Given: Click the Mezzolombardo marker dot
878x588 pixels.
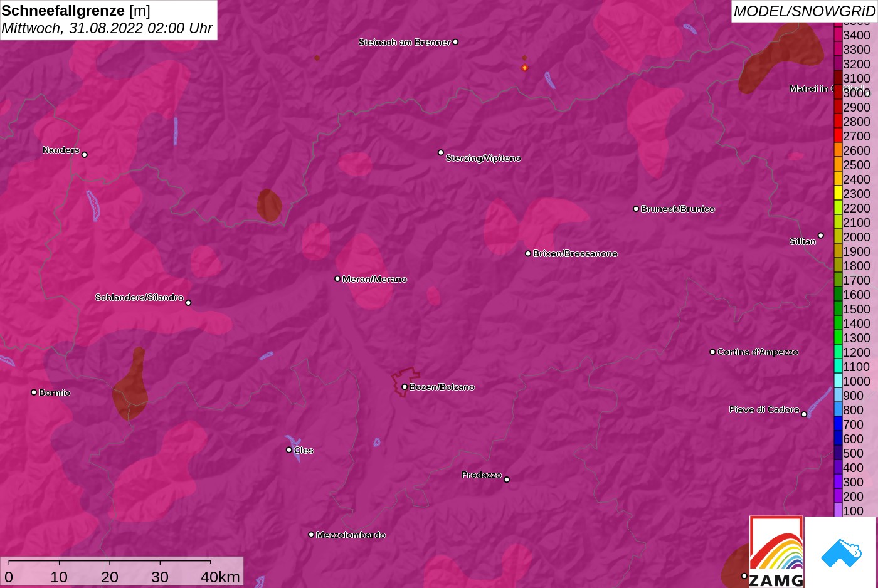Looking at the screenshot, I should [x=311, y=535].
